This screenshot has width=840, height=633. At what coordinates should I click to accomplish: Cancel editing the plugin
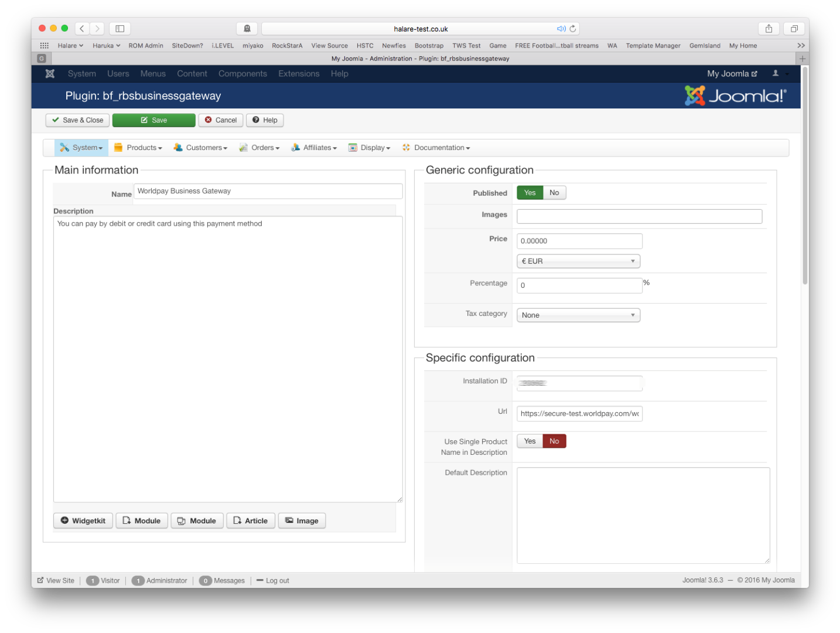click(x=221, y=120)
